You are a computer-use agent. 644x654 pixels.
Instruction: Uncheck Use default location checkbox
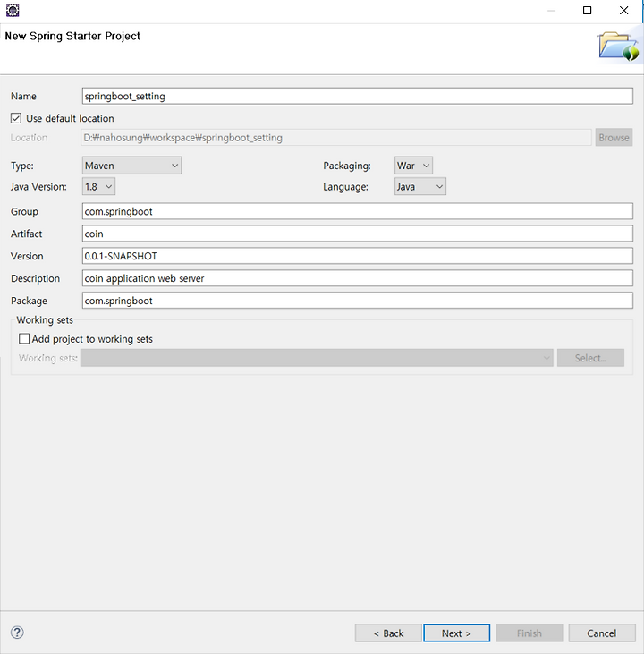[x=16, y=118]
